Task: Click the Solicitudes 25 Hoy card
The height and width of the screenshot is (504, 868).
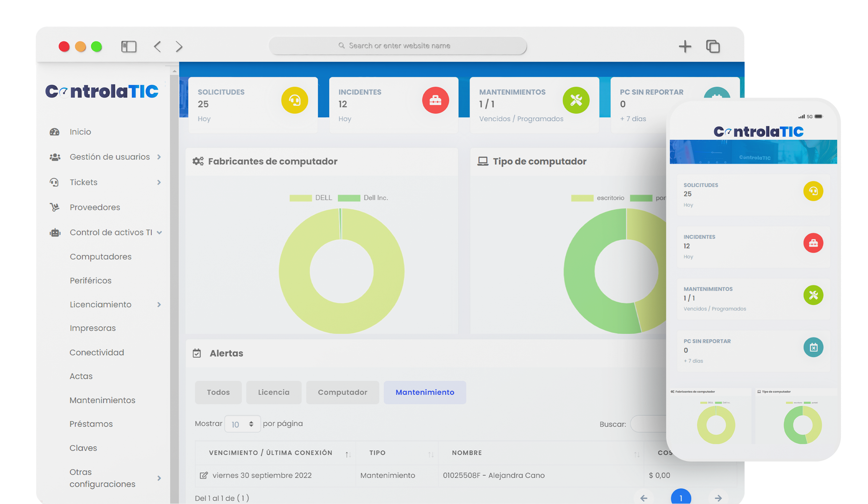Action: pyautogui.click(x=253, y=105)
